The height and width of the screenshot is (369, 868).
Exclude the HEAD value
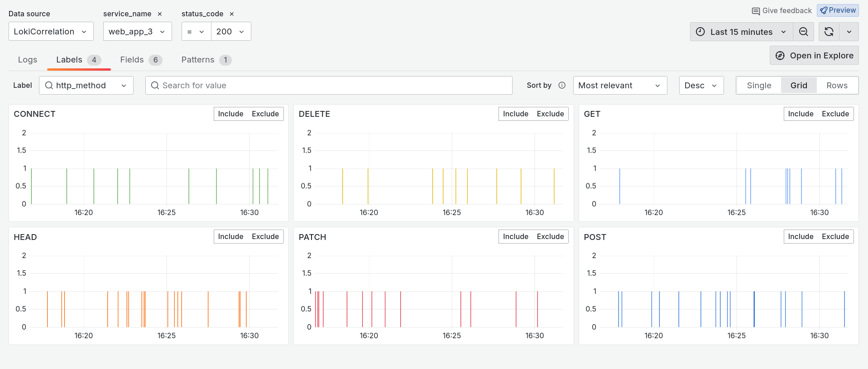click(x=265, y=236)
